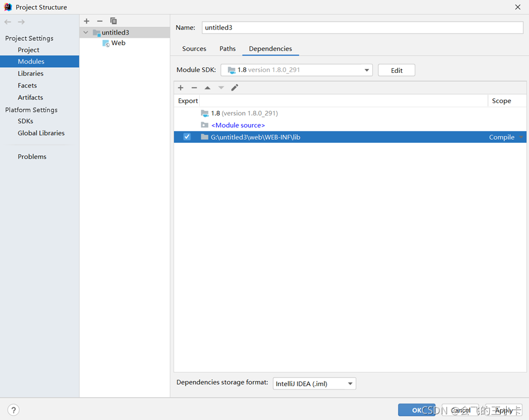Switch to the Paths tab
Image resolution: width=529 pixels, height=420 pixels.
[x=227, y=49]
